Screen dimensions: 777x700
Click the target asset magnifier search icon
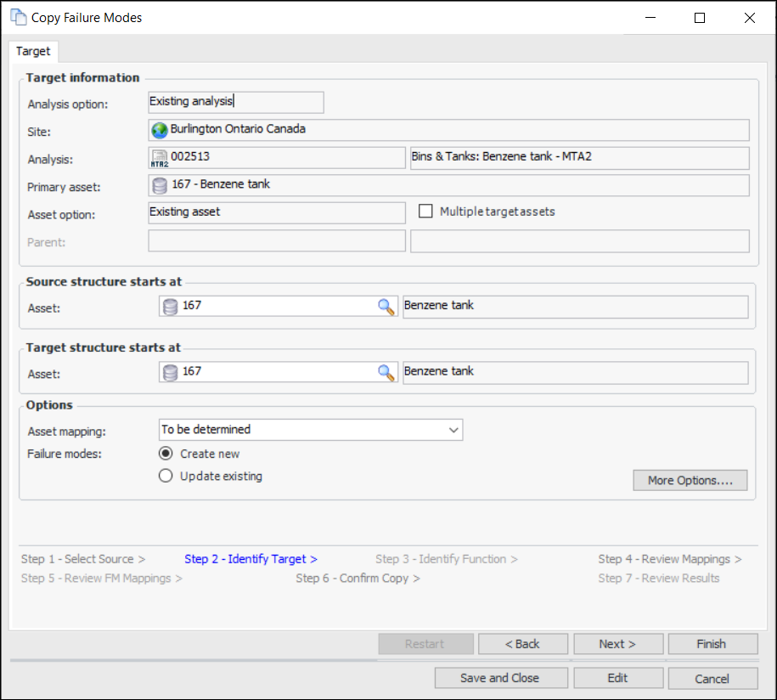pos(386,372)
